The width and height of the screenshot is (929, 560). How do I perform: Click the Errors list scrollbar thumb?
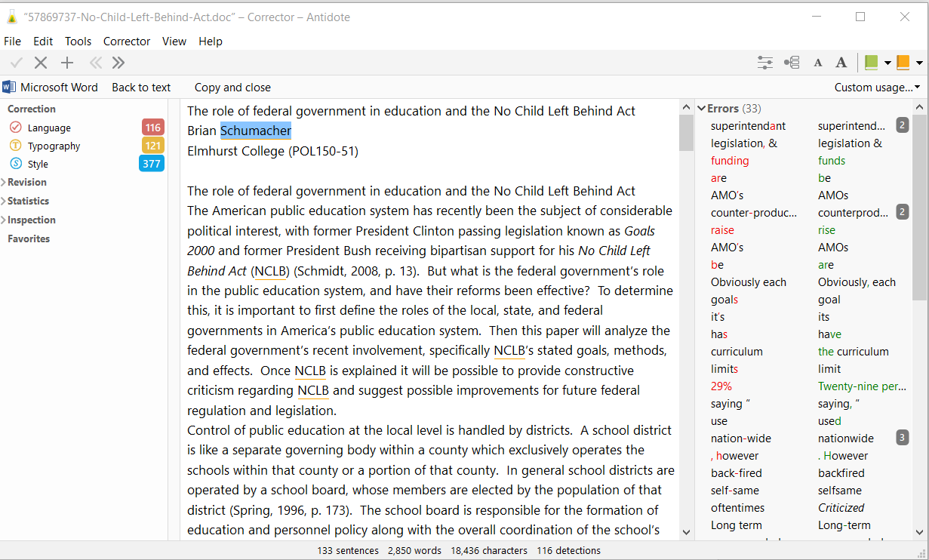point(919,208)
